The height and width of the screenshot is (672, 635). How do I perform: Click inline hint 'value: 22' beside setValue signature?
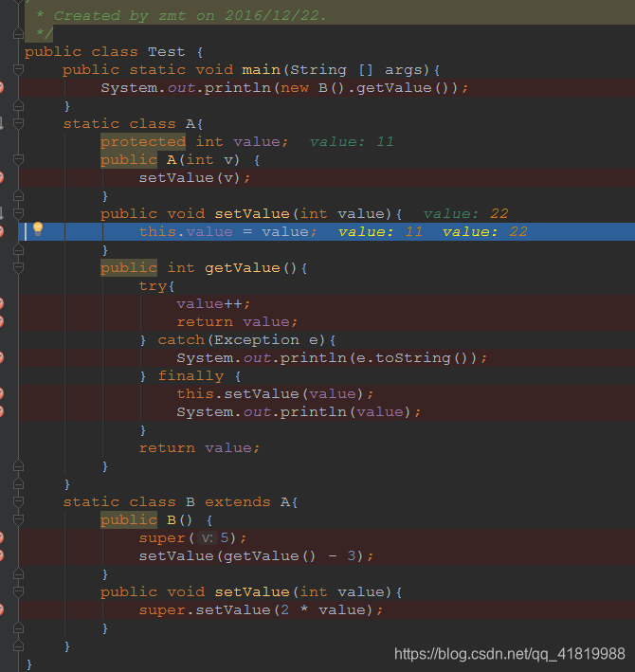point(465,214)
